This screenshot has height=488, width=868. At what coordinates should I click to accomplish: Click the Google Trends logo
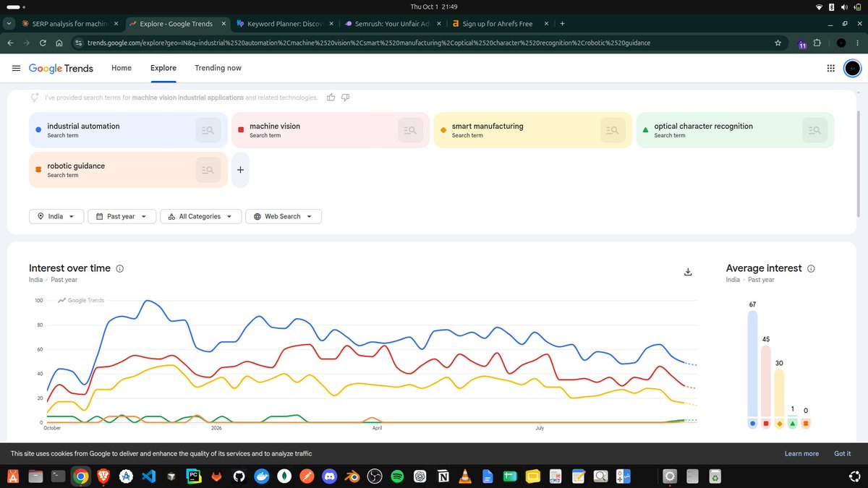coord(61,68)
